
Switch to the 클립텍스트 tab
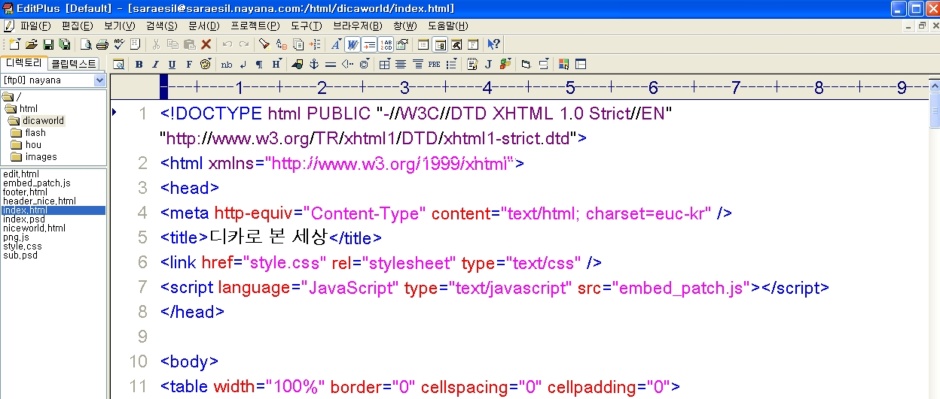pyautogui.click(x=73, y=63)
